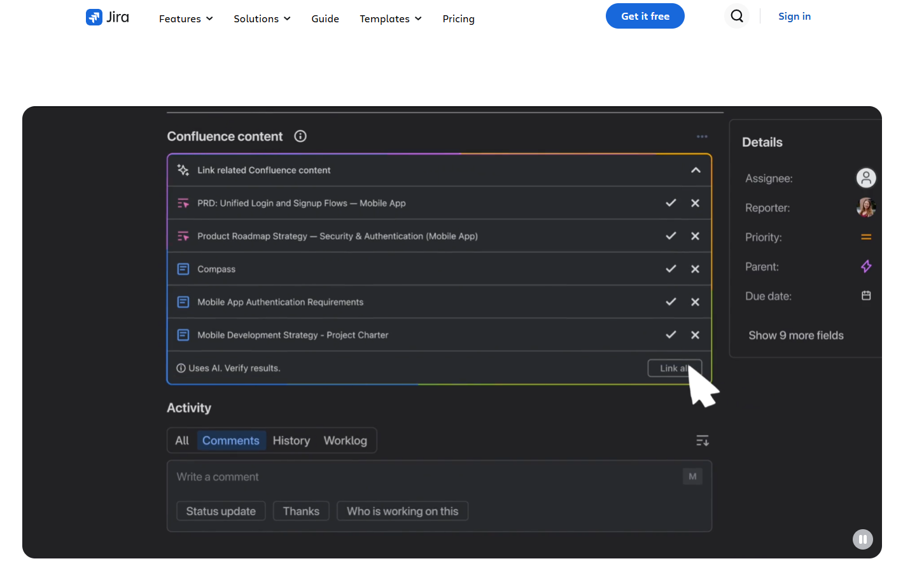
Task: Click the Details panel heading
Action: pos(762,142)
